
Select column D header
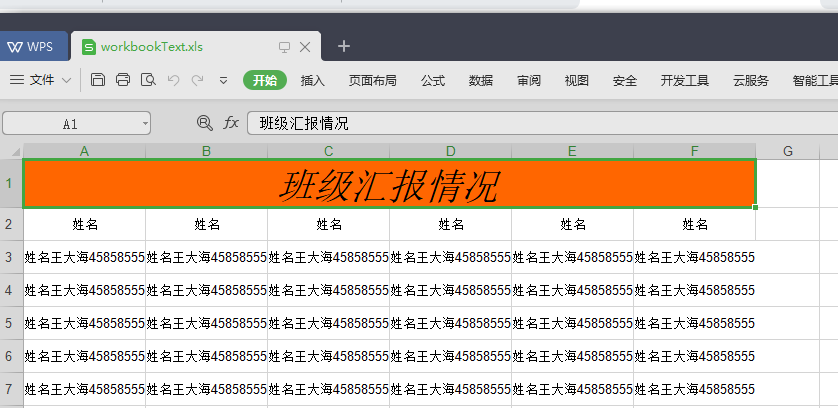coord(451,151)
